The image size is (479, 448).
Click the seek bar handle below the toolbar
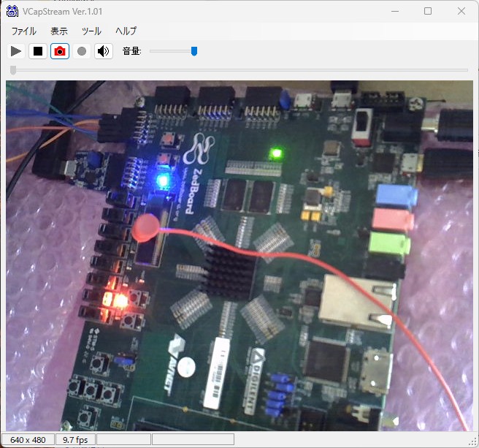click(13, 70)
